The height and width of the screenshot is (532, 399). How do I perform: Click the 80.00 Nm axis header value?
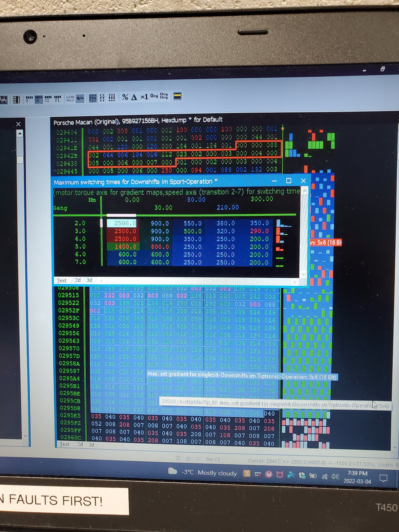tap(196, 200)
